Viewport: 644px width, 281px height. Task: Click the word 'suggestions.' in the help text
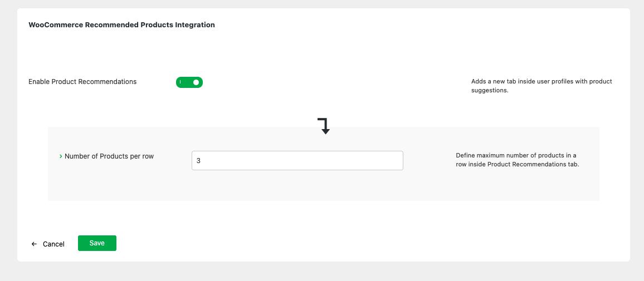coord(490,90)
